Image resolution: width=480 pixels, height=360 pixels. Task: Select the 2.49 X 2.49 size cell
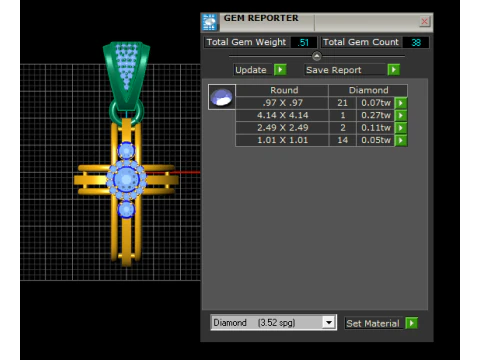coord(282,128)
